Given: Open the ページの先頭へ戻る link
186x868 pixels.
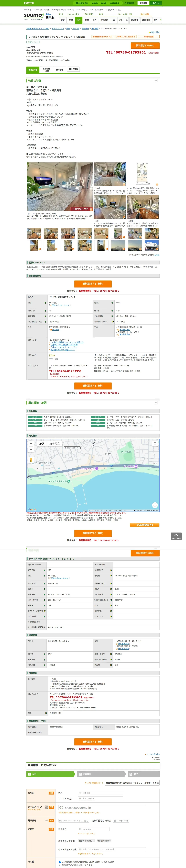Looking at the screenshot, I should (153, 754).
